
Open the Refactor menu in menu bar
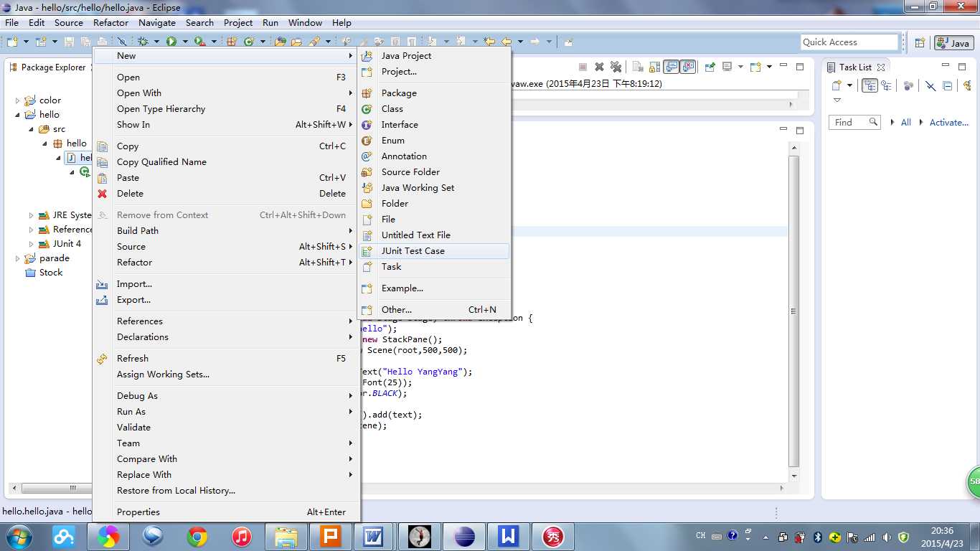coord(111,22)
